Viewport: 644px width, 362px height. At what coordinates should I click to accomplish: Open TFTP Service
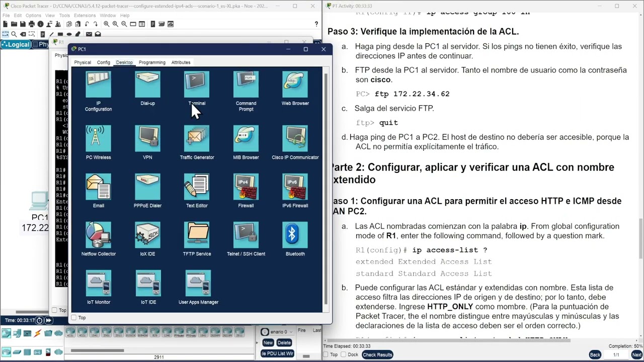(x=197, y=239)
